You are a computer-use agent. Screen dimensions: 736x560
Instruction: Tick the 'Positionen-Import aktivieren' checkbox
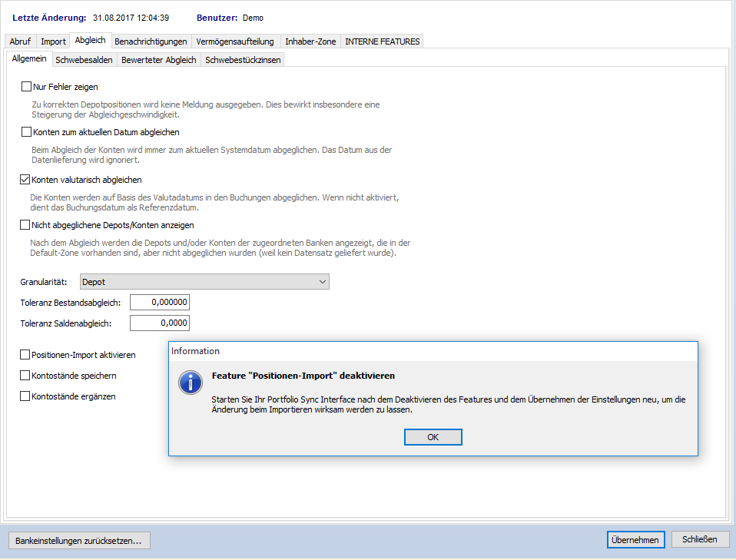25,355
